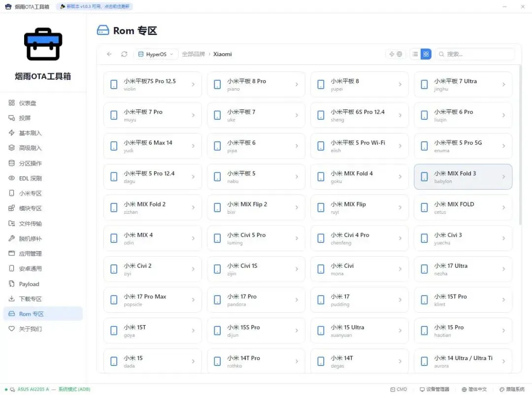Image resolution: width=532 pixels, height=395 pixels.
Task: Expand 小米 MIX Fold 3 babylon chevron
Action: (x=503, y=177)
